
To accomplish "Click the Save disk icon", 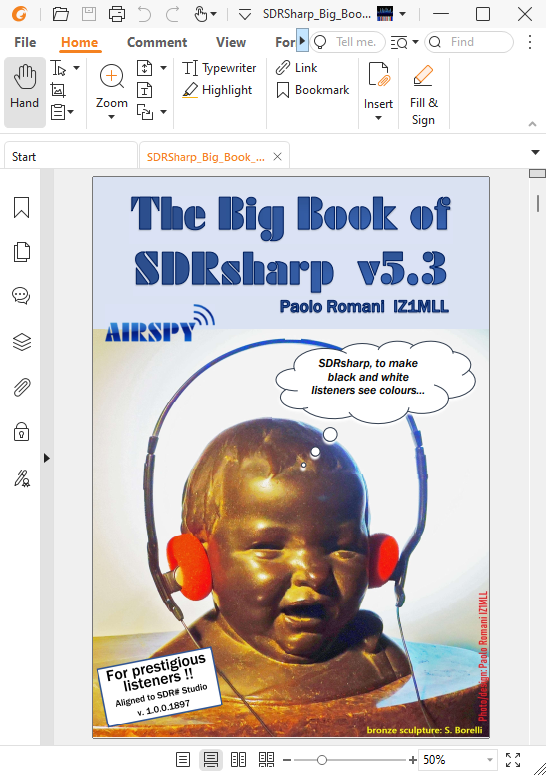I will point(89,14).
